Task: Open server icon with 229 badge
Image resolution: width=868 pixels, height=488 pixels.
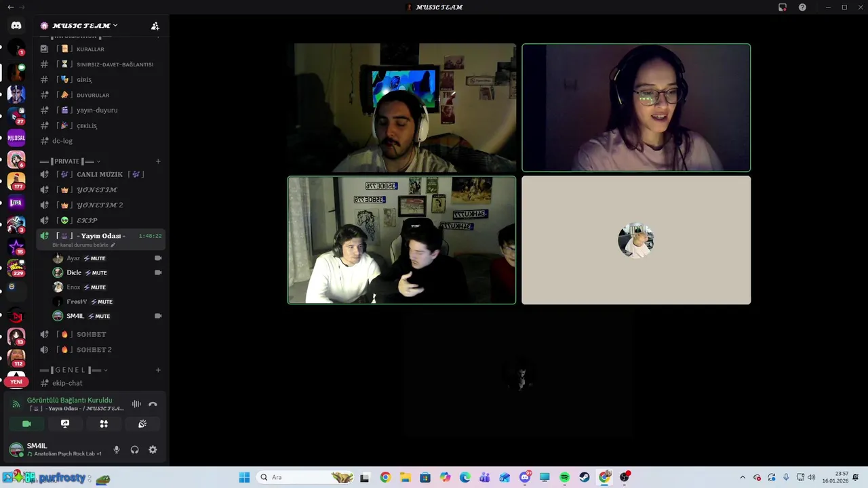Action: 16,268
